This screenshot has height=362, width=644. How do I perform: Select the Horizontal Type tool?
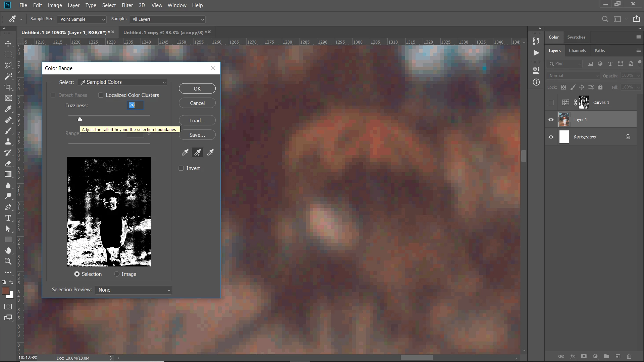pyautogui.click(x=8, y=218)
